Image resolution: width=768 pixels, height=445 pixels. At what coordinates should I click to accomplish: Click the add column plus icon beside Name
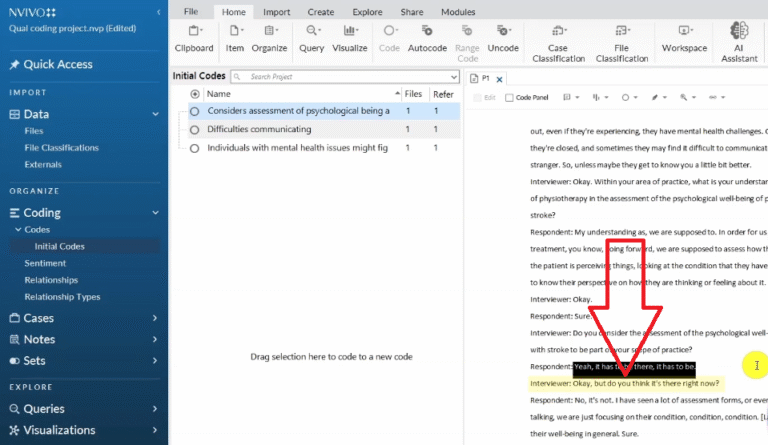tap(194, 94)
